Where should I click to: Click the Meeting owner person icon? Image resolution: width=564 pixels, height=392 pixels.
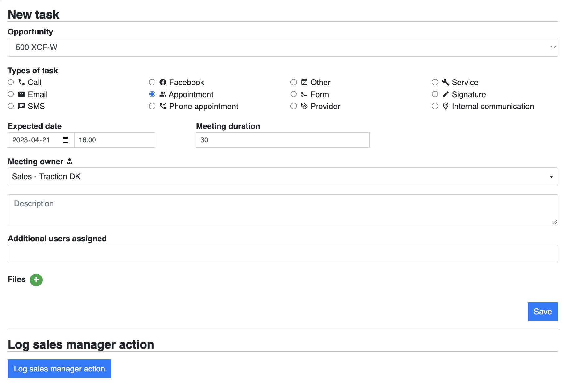(70, 162)
